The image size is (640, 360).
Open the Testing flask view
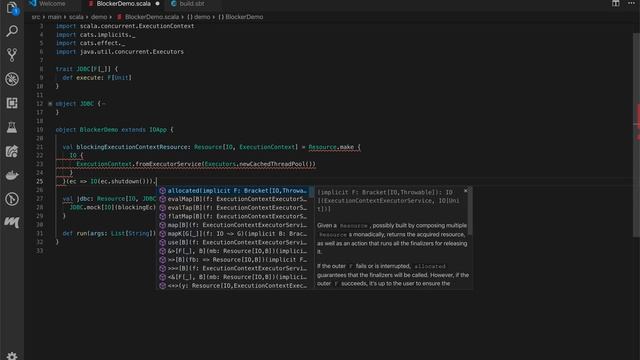12,127
